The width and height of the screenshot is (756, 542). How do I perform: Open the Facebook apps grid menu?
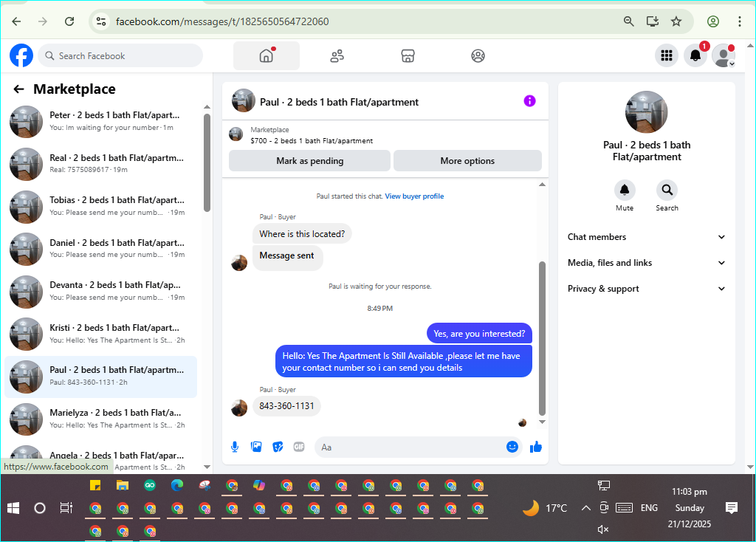pyautogui.click(x=667, y=56)
